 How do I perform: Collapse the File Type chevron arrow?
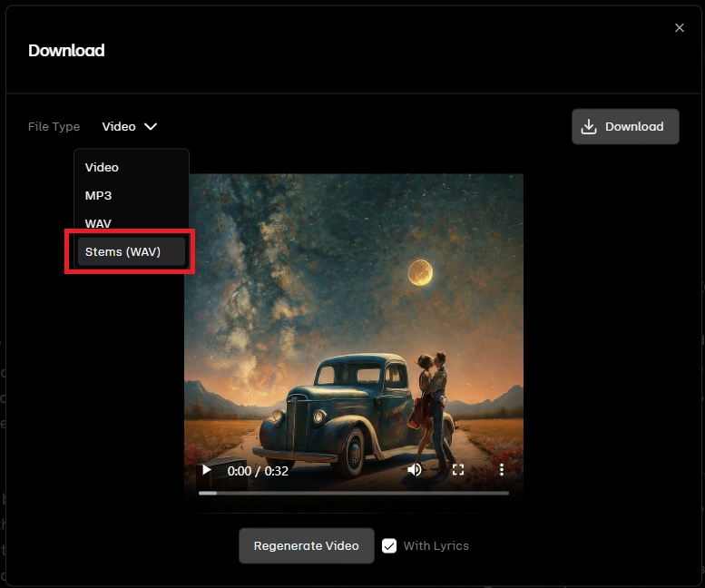click(x=151, y=127)
